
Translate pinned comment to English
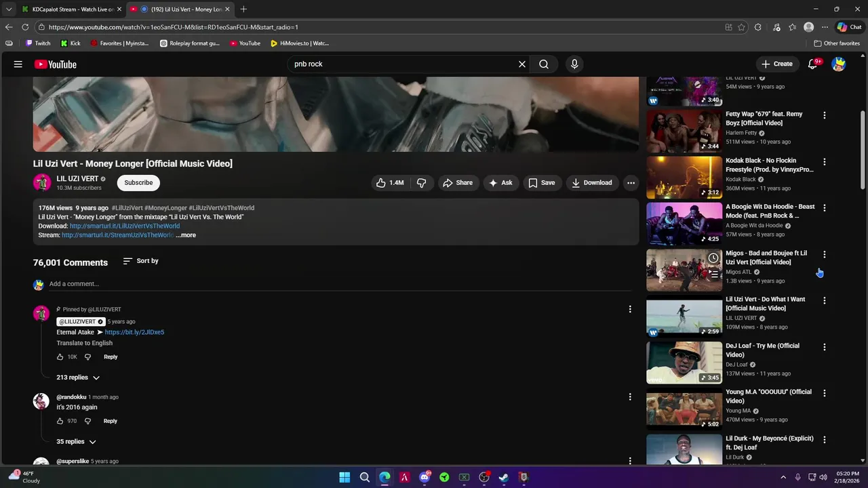coord(84,344)
